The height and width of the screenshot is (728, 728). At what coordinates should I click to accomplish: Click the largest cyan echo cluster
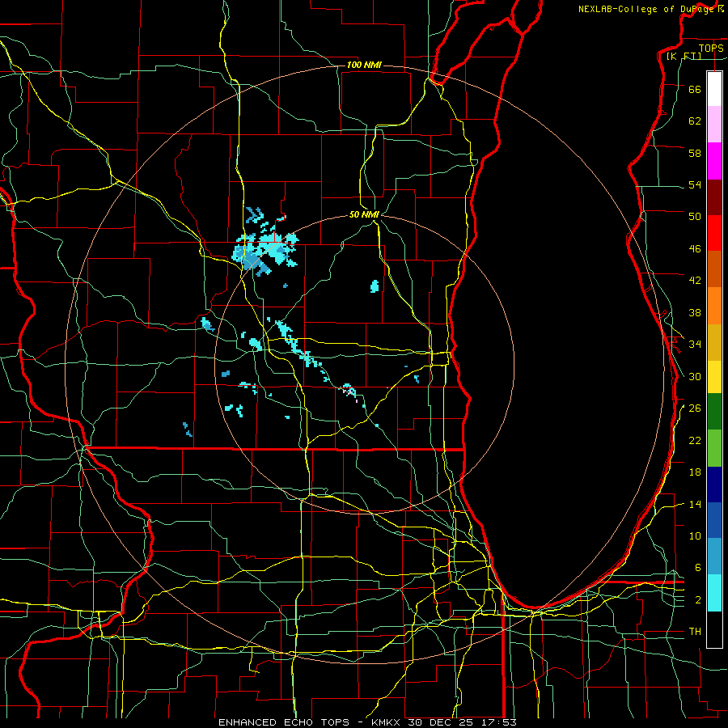point(265,245)
